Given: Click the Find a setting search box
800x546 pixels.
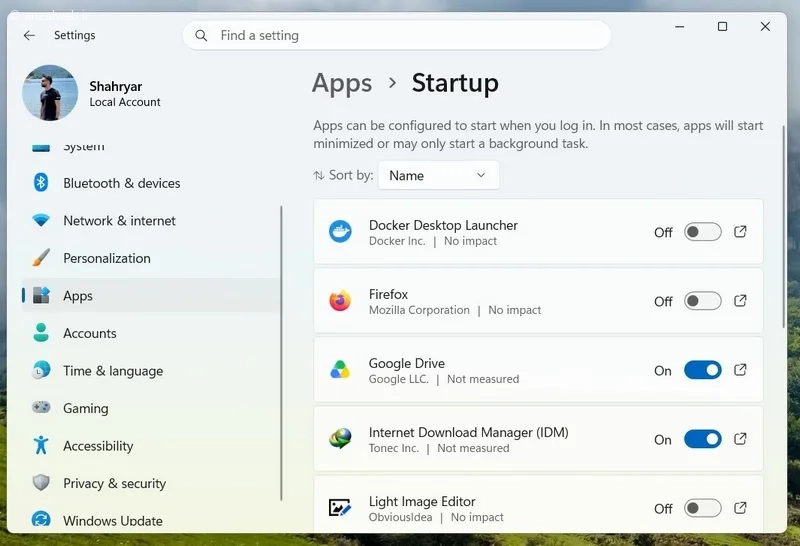Looking at the screenshot, I should [x=396, y=35].
